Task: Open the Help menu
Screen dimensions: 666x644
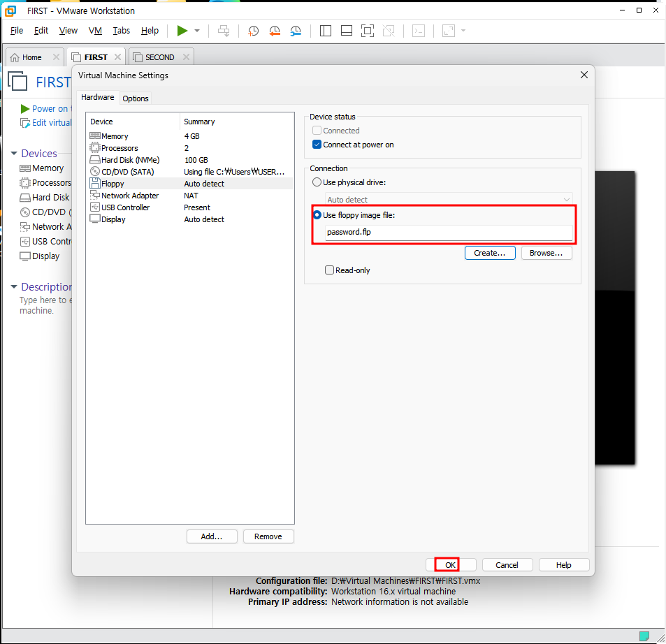Action: [150, 31]
